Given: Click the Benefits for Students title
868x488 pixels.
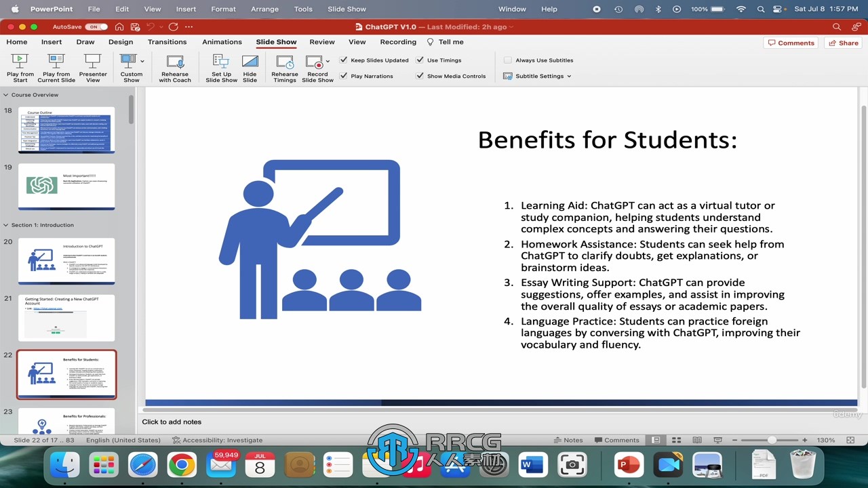Looking at the screenshot, I should pyautogui.click(x=607, y=140).
